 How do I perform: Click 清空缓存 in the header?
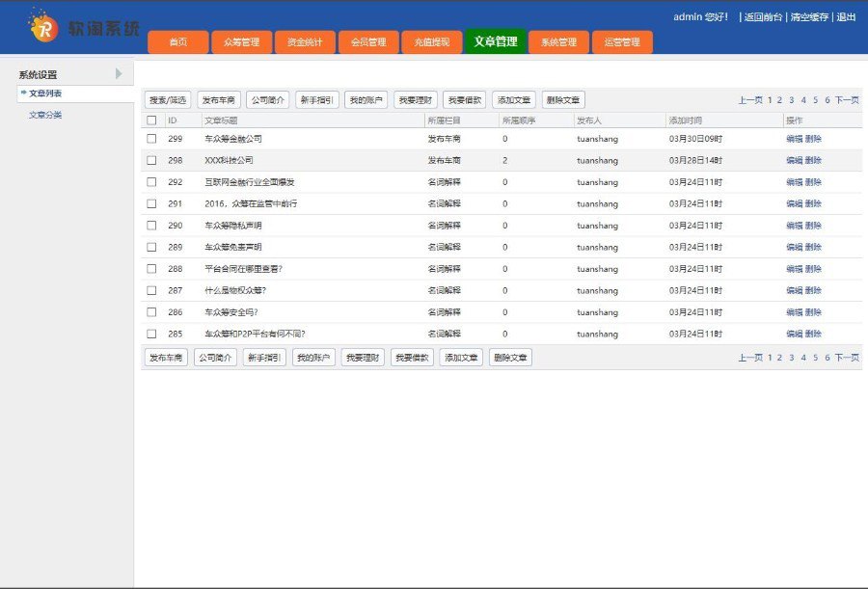810,17
